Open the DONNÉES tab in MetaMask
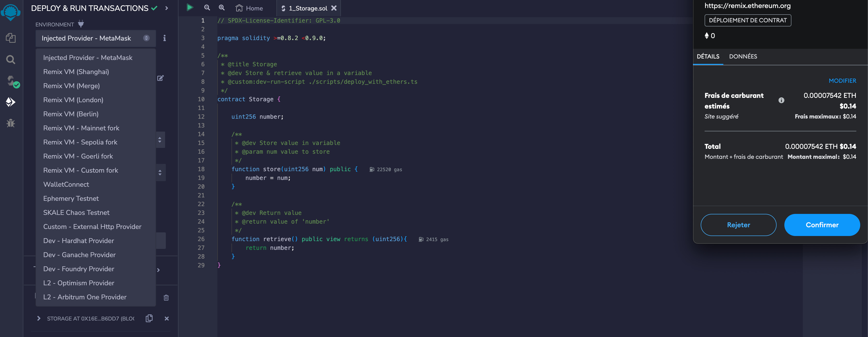Image resolution: width=868 pixels, height=337 pixels. click(x=743, y=57)
